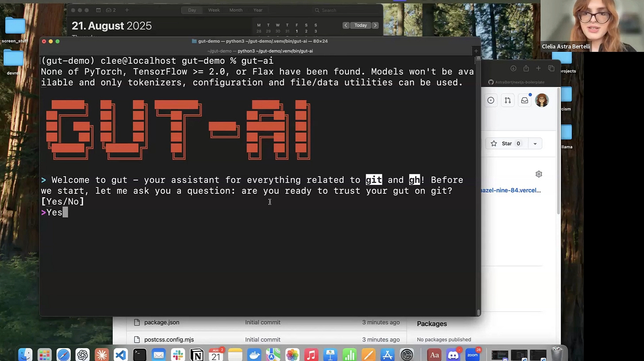Open GitHub issues icon in browser window

point(491,100)
